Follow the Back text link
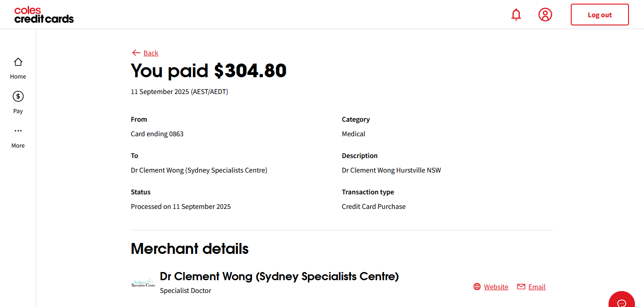This screenshot has height=307, width=644. click(151, 53)
